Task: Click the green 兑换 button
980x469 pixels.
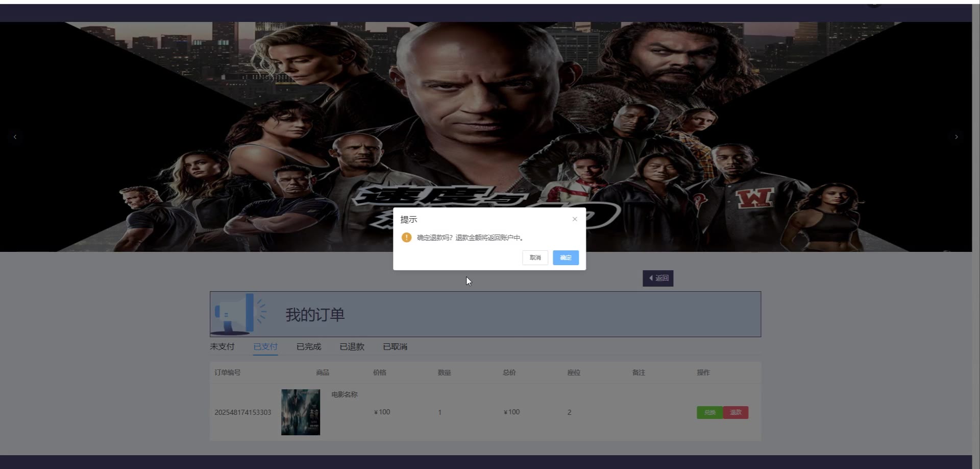Action: [x=709, y=412]
